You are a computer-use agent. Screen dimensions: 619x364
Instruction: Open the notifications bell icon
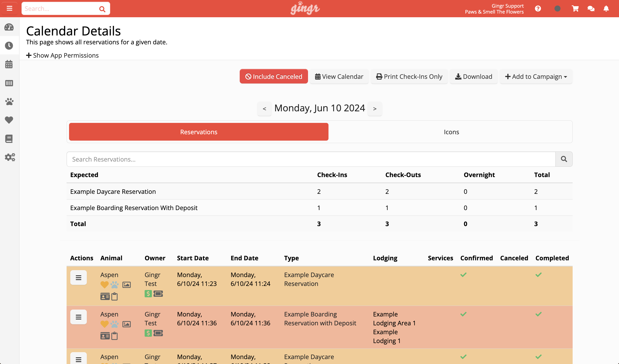point(606,8)
